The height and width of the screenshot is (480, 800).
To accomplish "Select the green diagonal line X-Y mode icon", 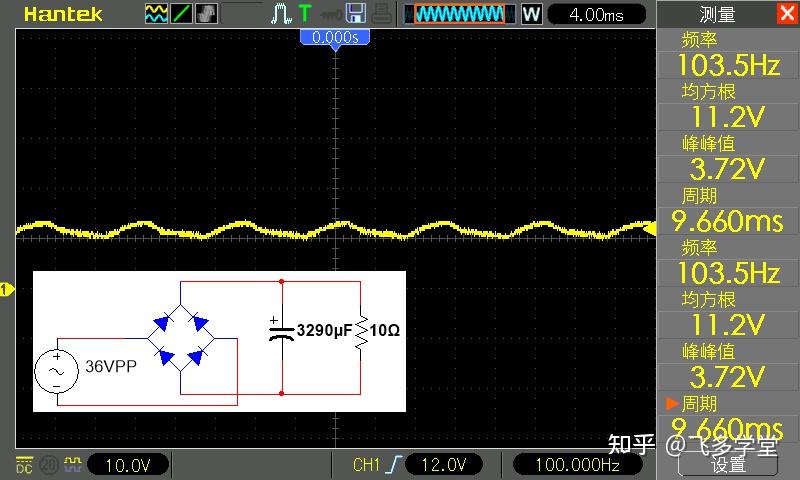I will tap(182, 14).
